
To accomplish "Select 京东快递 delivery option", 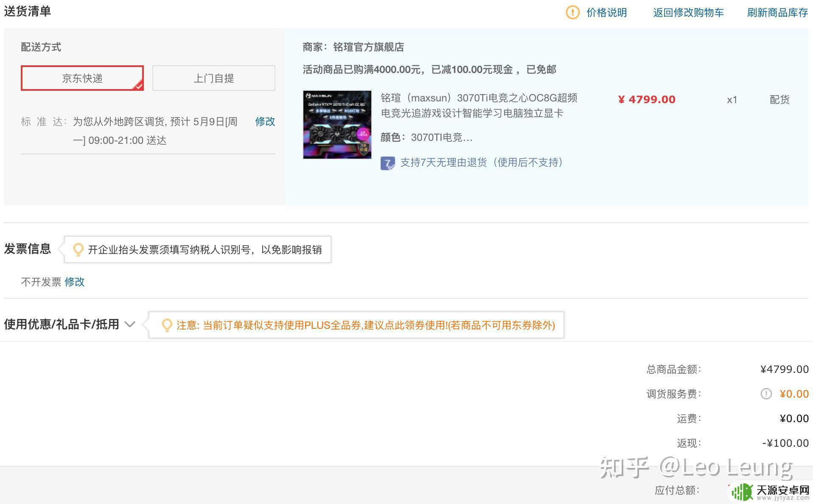I will (82, 78).
